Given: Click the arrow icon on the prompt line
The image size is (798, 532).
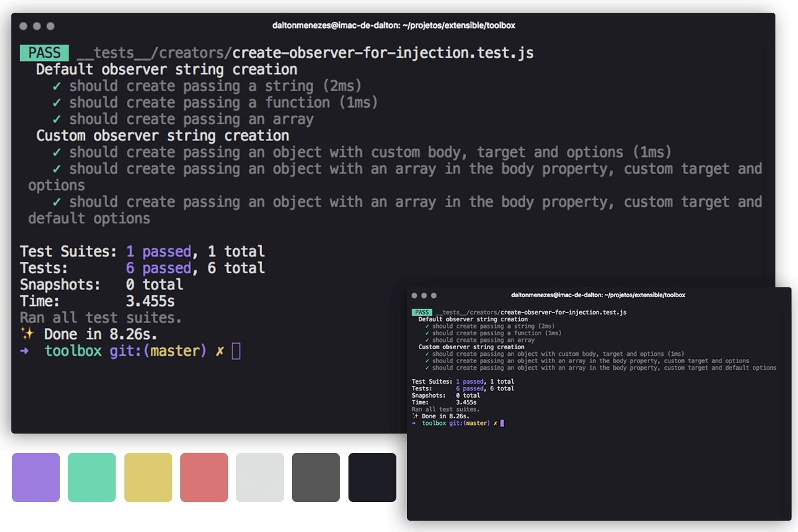Looking at the screenshot, I should point(23,350).
